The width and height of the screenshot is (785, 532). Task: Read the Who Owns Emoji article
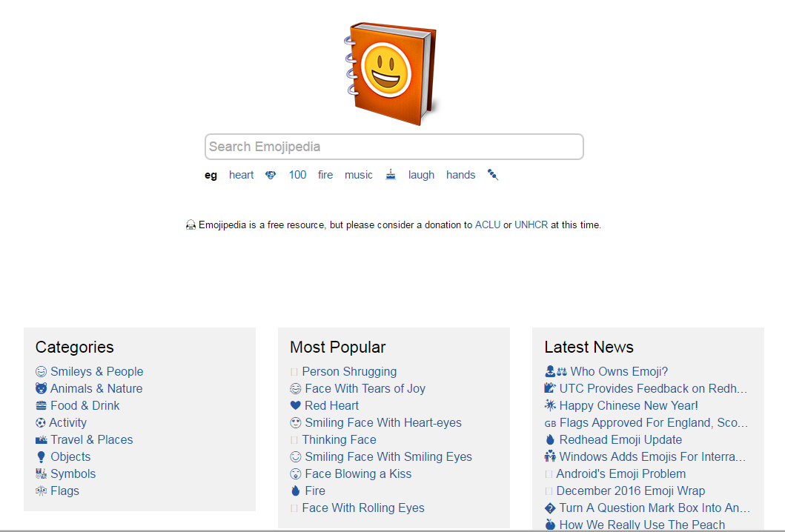[619, 372]
